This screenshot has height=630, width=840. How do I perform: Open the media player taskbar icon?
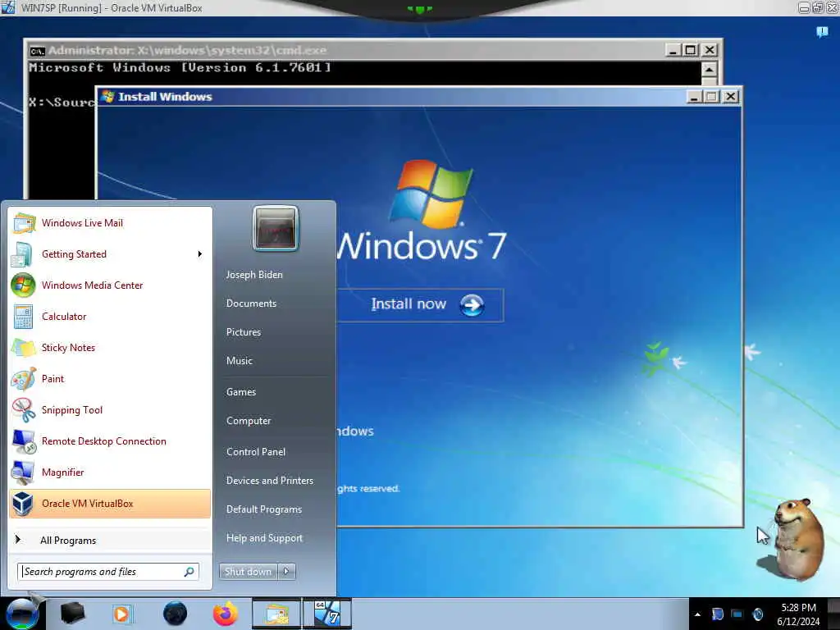click(x=122, y=614)
